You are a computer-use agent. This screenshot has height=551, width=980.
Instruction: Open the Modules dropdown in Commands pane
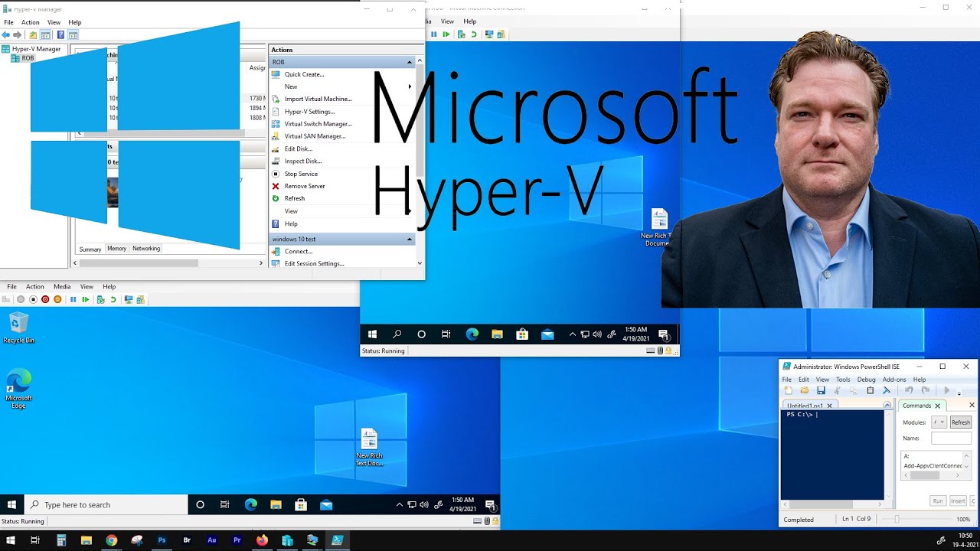939,422
